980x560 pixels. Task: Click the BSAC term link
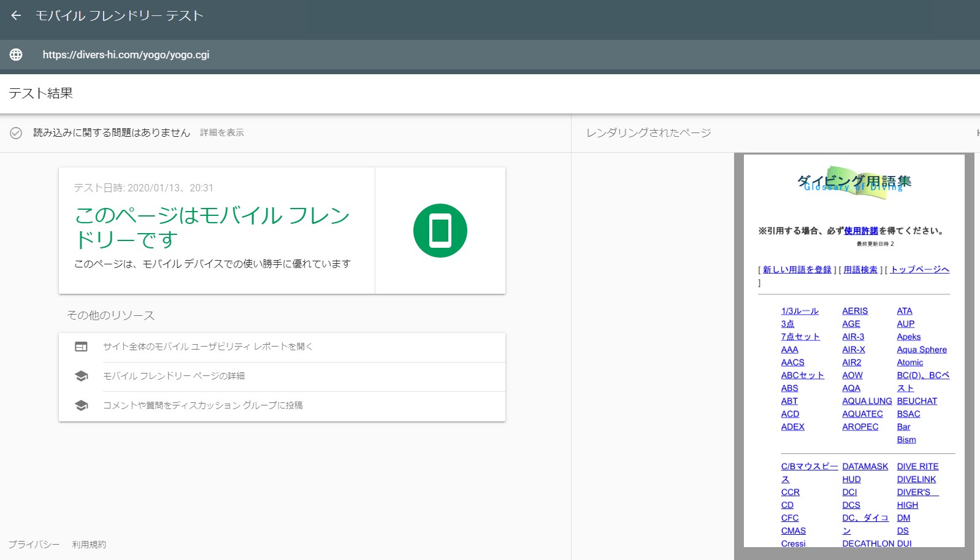[x=908, y=414]
